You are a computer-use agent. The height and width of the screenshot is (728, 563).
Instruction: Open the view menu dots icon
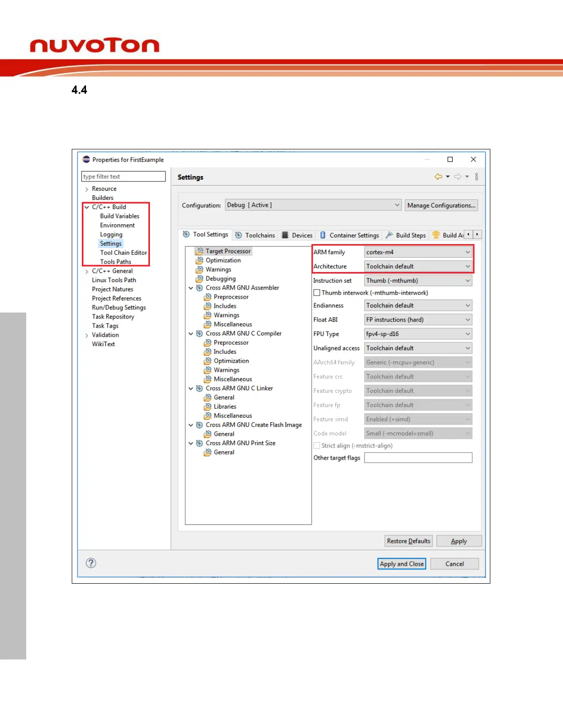coord(477,176)
